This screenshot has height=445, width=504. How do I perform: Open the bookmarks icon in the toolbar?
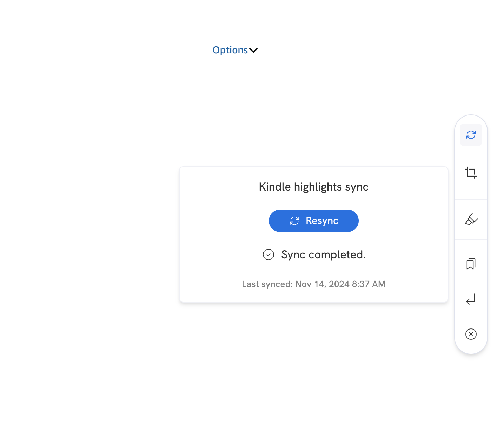point(471,264)
